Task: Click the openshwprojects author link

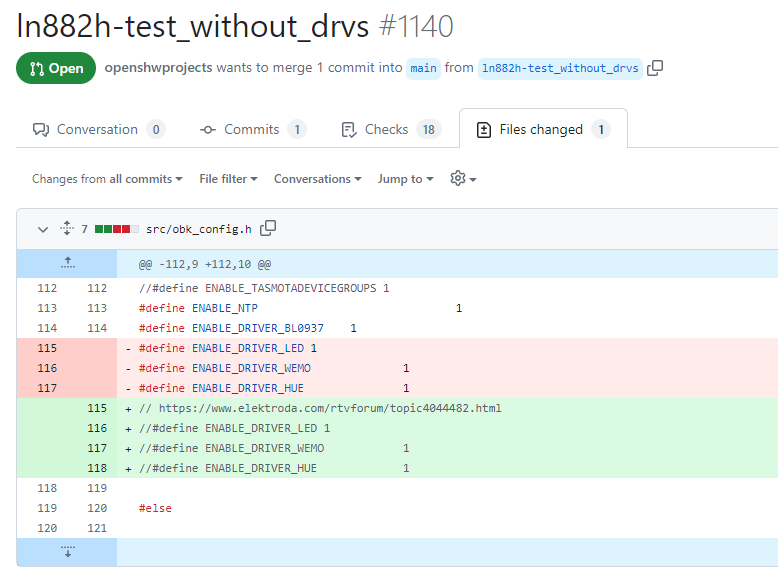Action: pyautogui.click(x=158, y=68)
